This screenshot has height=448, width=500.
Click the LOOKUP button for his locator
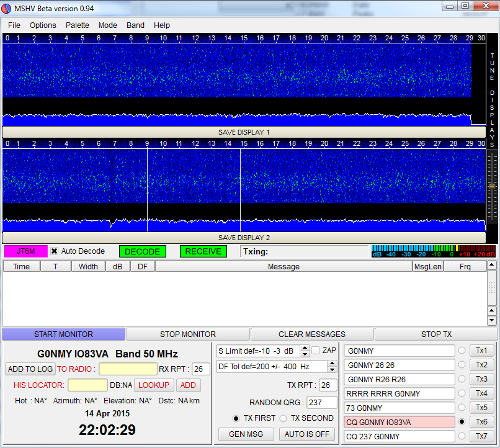pos(153,385)
